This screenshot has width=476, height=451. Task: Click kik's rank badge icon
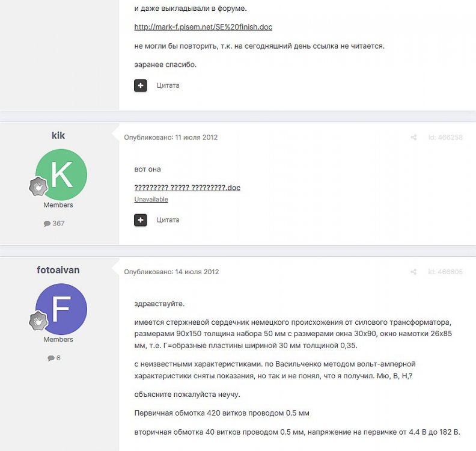click(38, 186)
